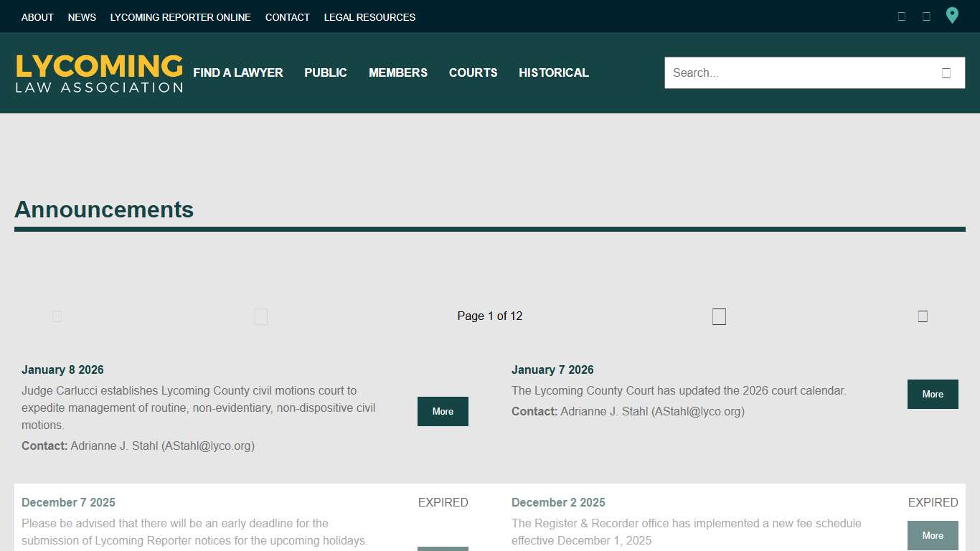This screenshot has height=551, width=980.
Task: Click the Contact link in top bar
Action: click(288, 17)
